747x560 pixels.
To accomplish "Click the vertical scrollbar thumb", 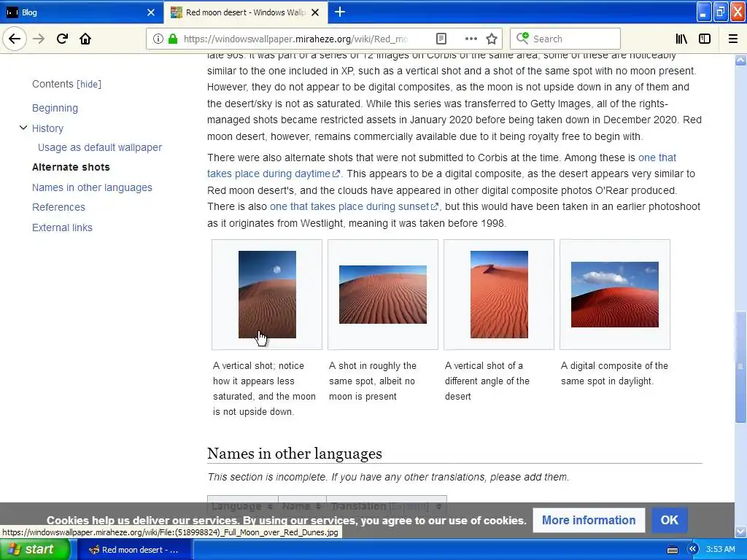I will click(x=740, y=367).
